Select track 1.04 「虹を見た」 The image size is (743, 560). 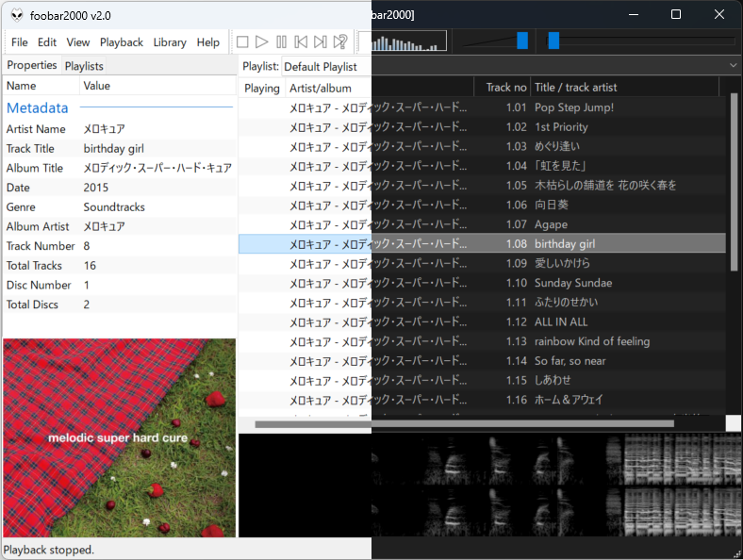(x=482, y=166)
